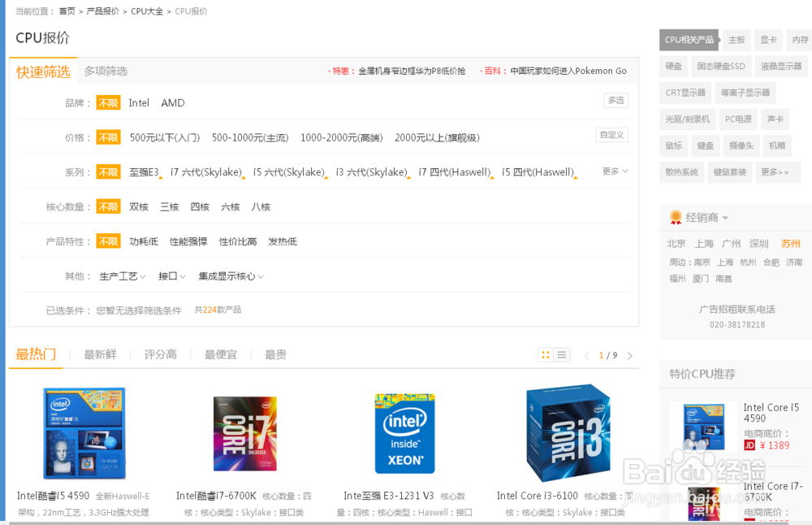812x525 pixels.
Task: Expand 至强E3 series submenu
Action: pyautogui.click(x=161, y=178)
